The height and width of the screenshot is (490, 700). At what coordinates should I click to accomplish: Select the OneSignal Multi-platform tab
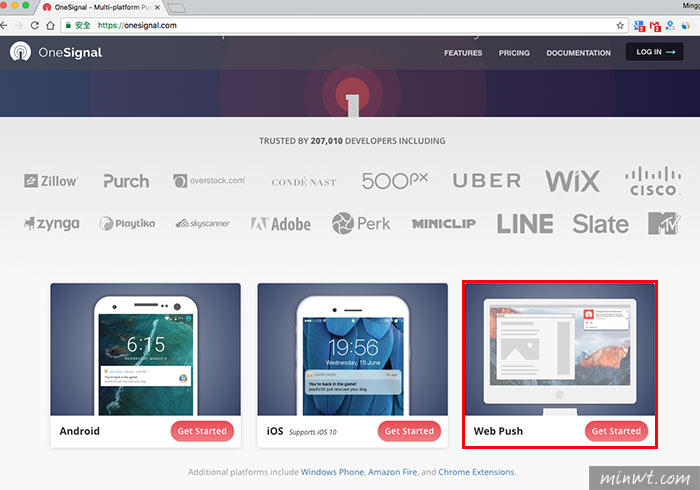pyautogui.click(x=101, y=7)
